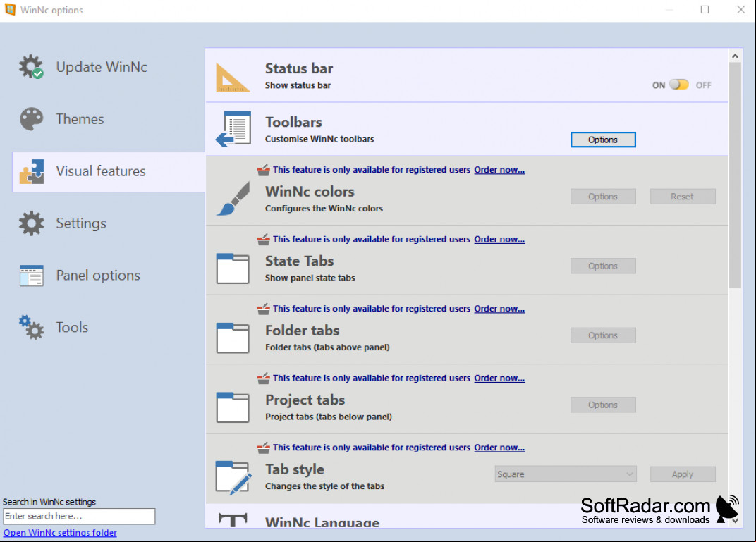The height and width of the screenshot is (542, 756).
Task: Open the Tab style Square dropdown
Action: click(566, 474)
